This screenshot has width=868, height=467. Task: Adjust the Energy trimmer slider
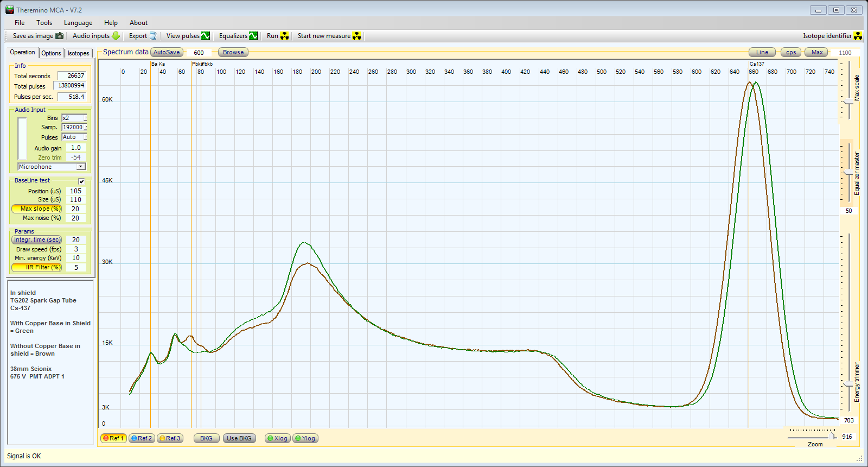pyautogui.click(x=848, y=385)
